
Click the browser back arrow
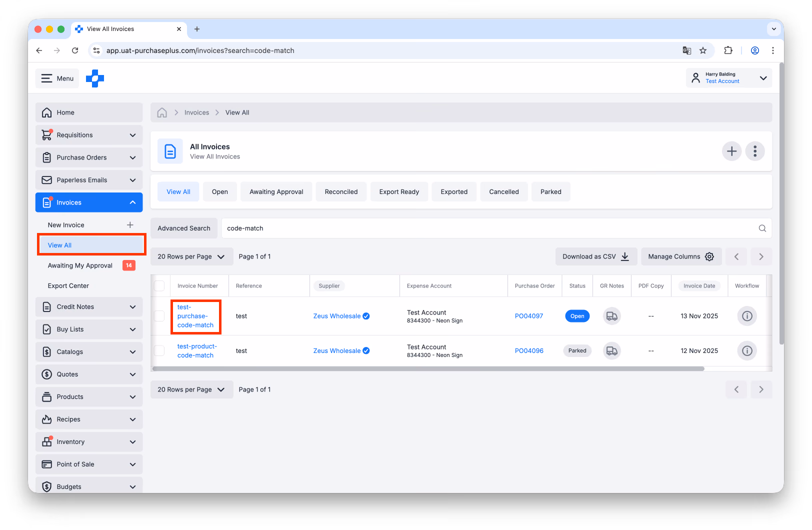click(39, 50)
